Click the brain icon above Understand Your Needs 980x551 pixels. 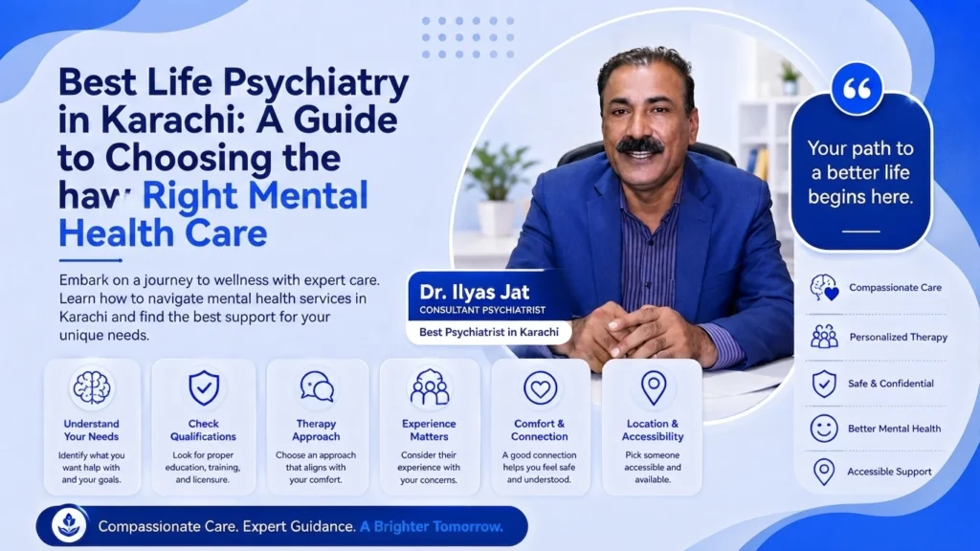coord(91,387)
